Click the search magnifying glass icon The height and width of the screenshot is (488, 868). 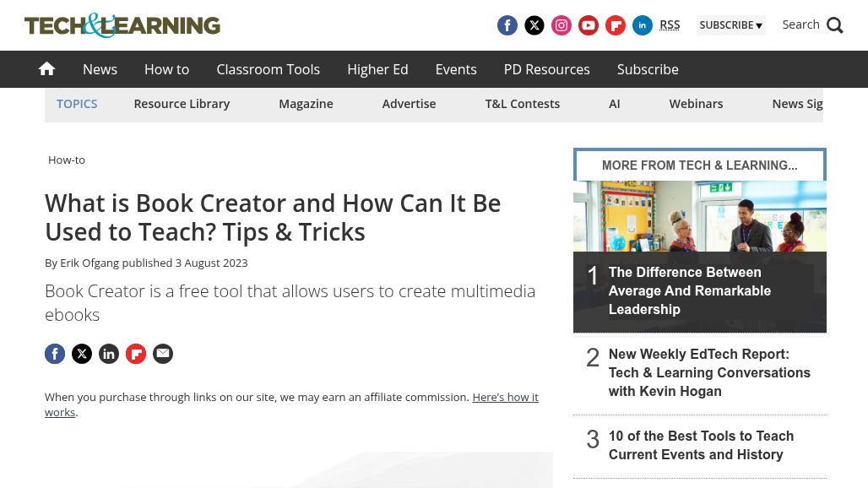835,25
